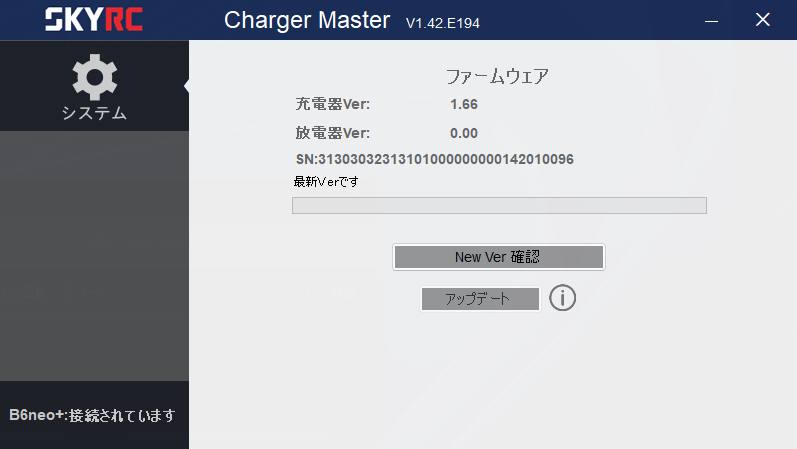Screen dimensions: 797x449
Task: Click the ファームウェア heading
Action: [x=497, y=77]
